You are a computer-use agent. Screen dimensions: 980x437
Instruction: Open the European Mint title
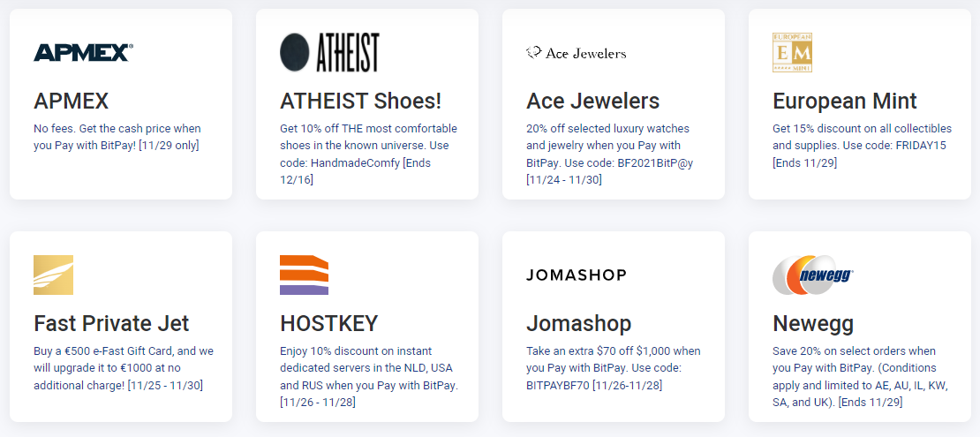pyautogui.click(x=844, y=101)
